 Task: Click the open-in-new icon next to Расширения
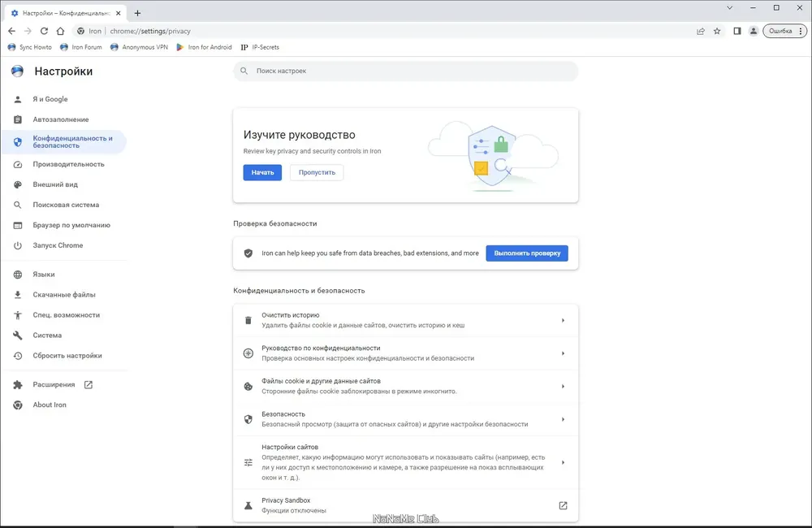pyautogui.click(x=88, y=384)
